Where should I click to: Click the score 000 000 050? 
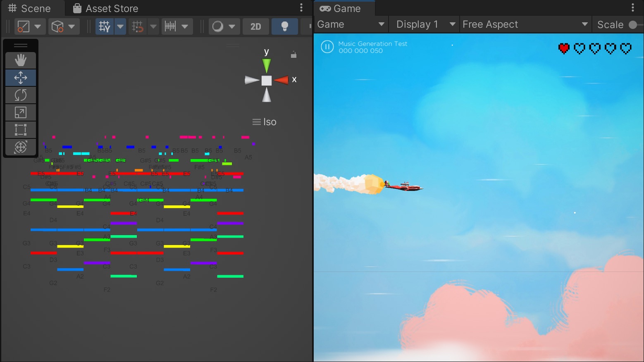point(360,50)
